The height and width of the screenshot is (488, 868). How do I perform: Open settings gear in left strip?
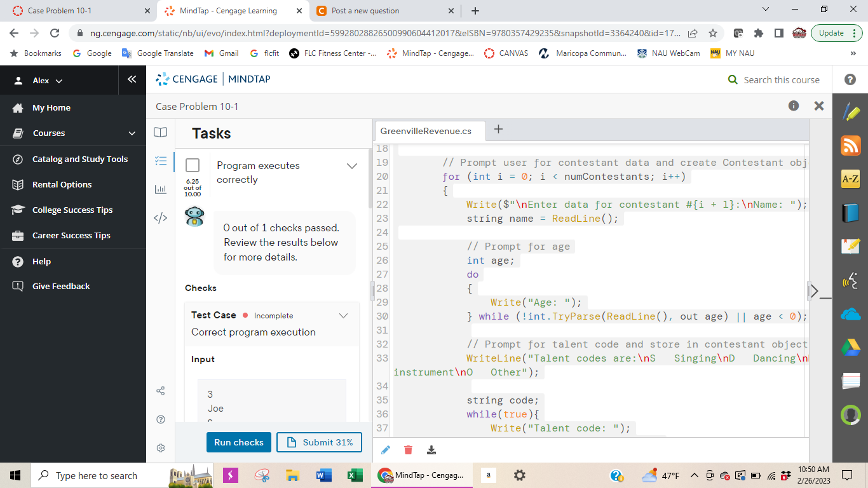tap(161, 448)
